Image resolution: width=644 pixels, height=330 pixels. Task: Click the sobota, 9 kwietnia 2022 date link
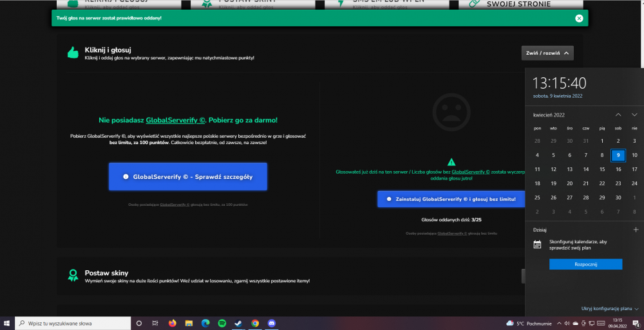557,96
